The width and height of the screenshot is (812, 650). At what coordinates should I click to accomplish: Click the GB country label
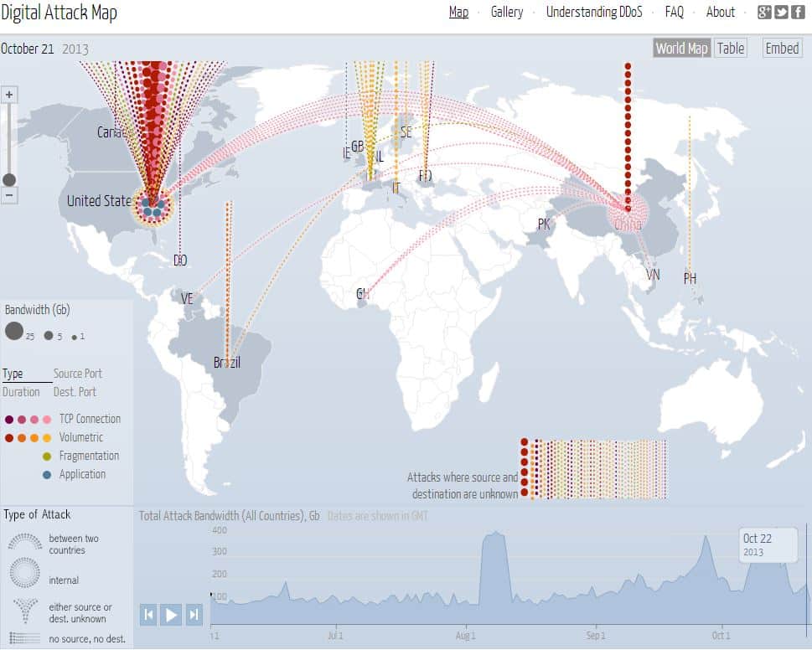[x=357, y=147]
